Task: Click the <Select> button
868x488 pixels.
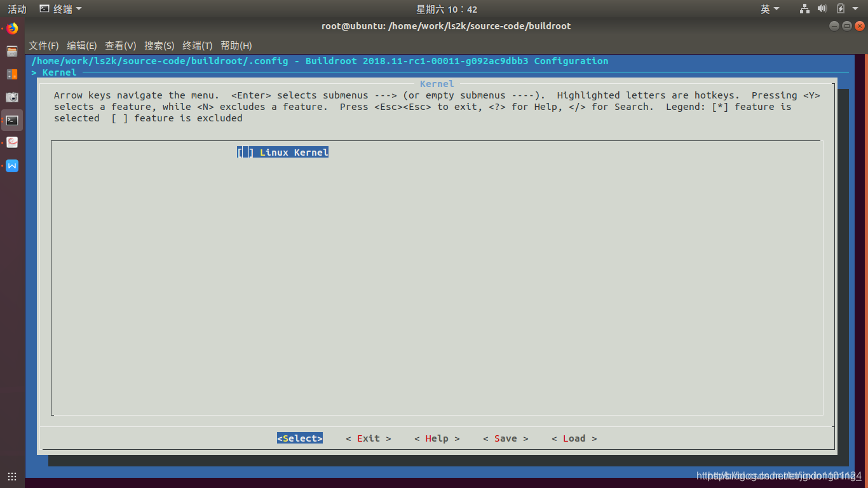Action: click(x=300, y=438)
